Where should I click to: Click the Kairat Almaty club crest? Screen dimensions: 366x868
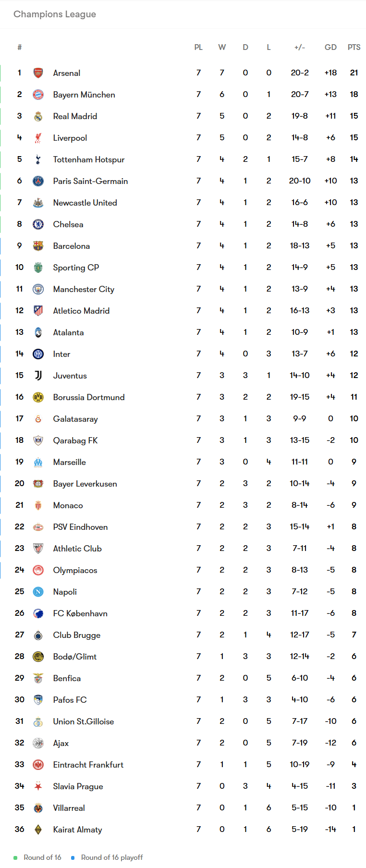(x=38, y=830)
